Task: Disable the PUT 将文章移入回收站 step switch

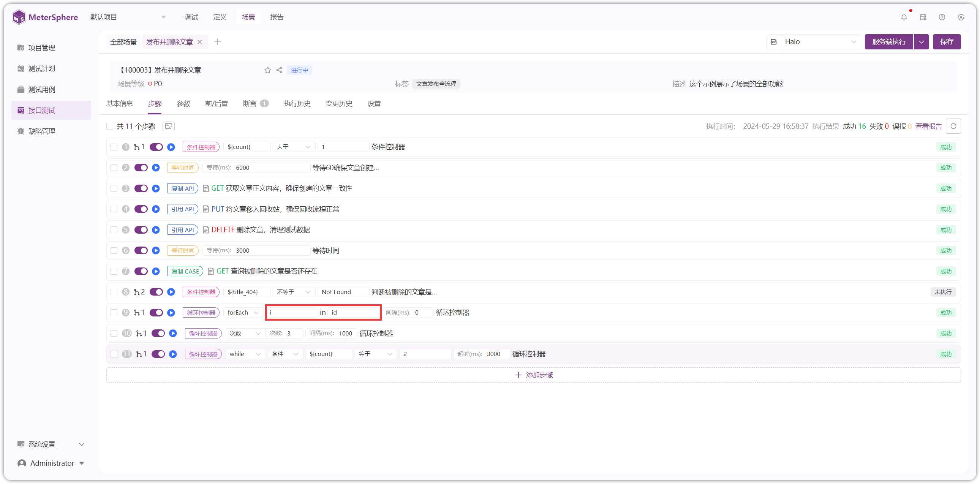Action: [141, 209]
